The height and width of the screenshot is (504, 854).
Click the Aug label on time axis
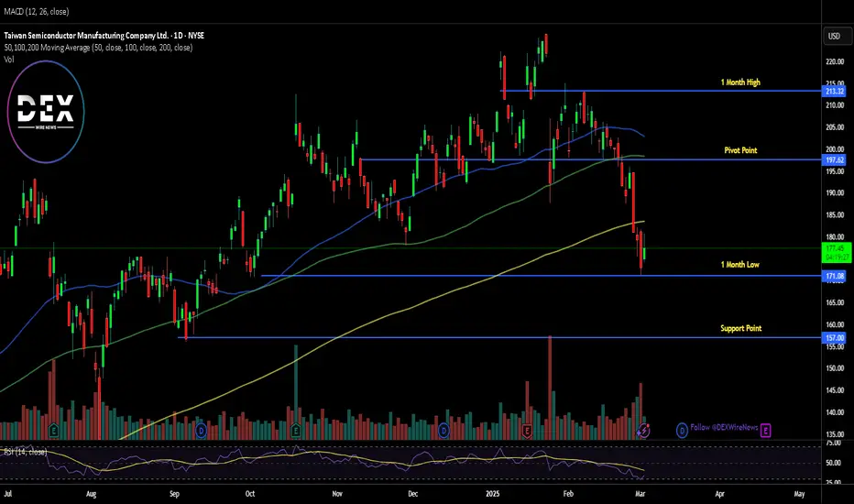(x=91, y=494)
